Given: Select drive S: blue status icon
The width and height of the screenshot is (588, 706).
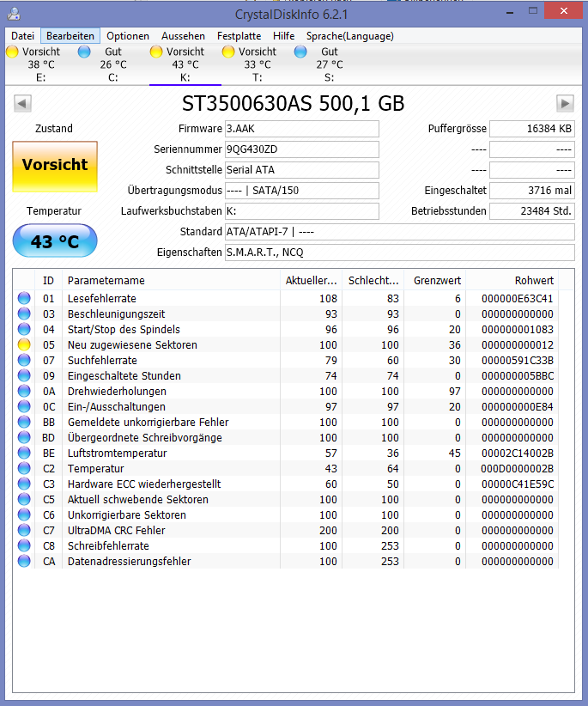Looking at the screenshot, I should tap(300, 52).
